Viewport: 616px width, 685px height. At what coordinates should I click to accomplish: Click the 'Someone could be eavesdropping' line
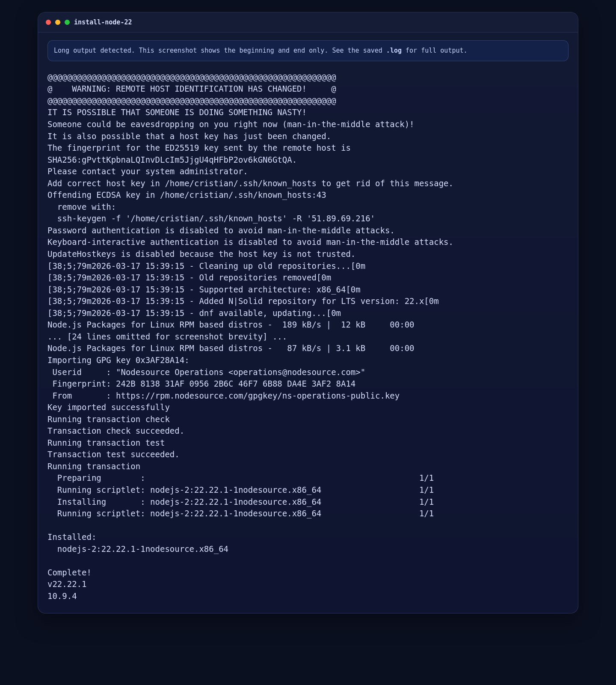point(231,125)
